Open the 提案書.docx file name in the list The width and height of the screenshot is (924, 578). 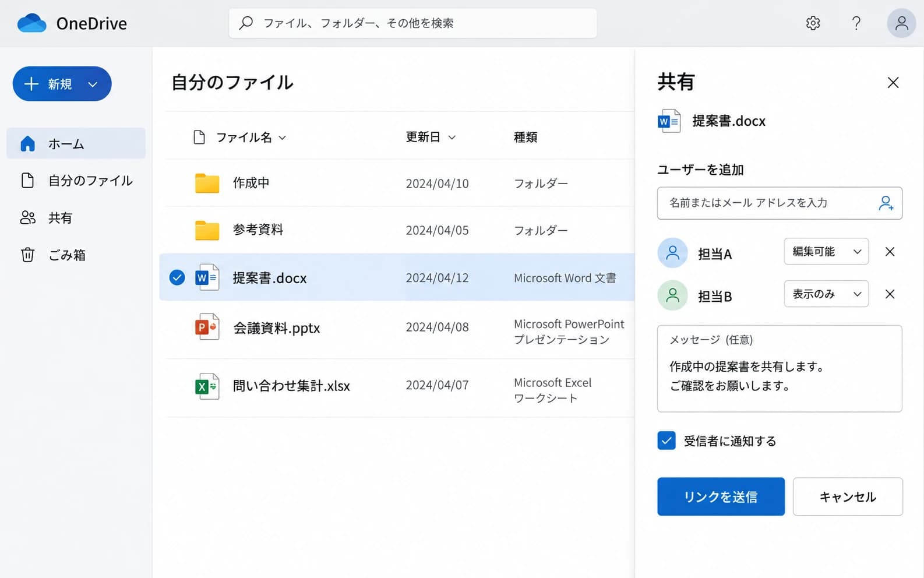click(270, 278)
